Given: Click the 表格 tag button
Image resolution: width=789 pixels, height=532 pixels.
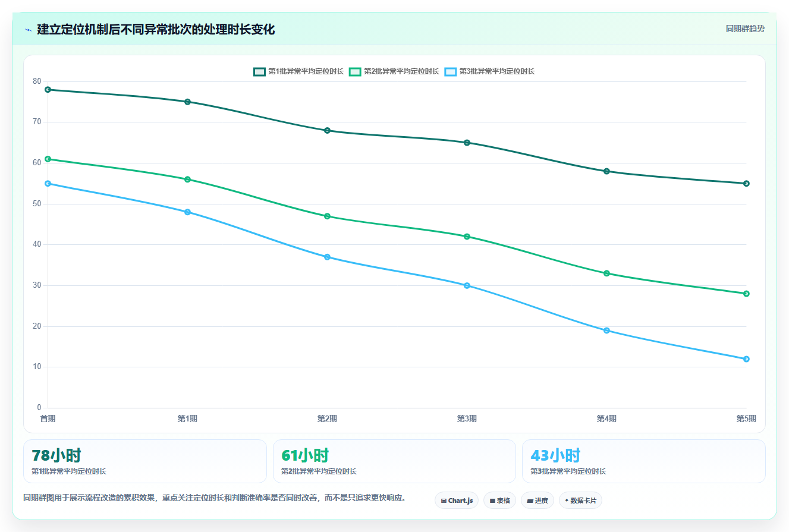Looking at the screenshot, I should tap(499, 500).
